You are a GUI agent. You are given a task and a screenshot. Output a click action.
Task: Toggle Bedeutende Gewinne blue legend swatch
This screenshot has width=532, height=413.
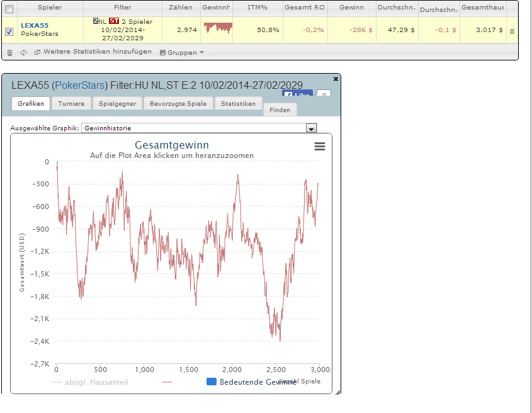coord(212,382)
